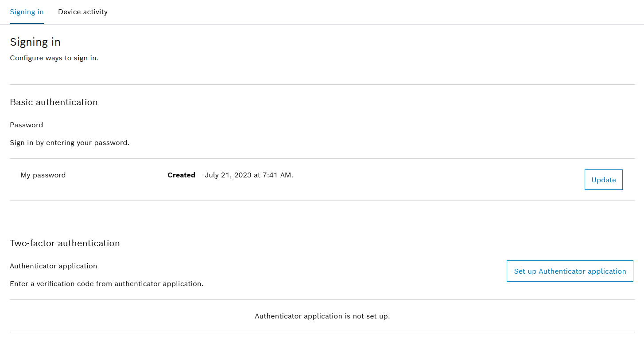Click the Configure ways to sign in subtitle
The height and width of the screenshot is (338, 644).
pos(54,58)
